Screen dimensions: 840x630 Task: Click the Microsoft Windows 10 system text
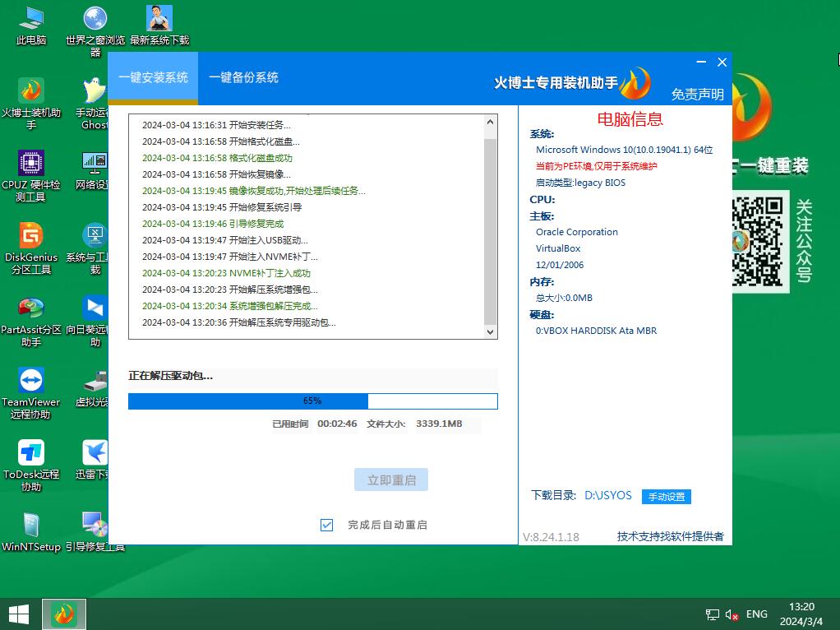click(624, 151)
